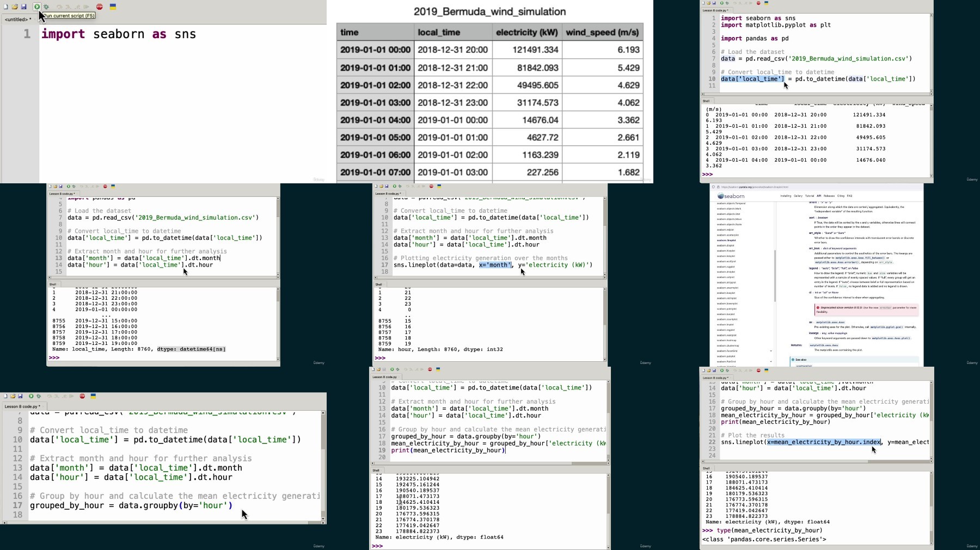The height and width of the screenshot is (550, 980).
Task: Click highlighted x=mean_electricity_by_hour.index argument
Action: click(824, 442)
